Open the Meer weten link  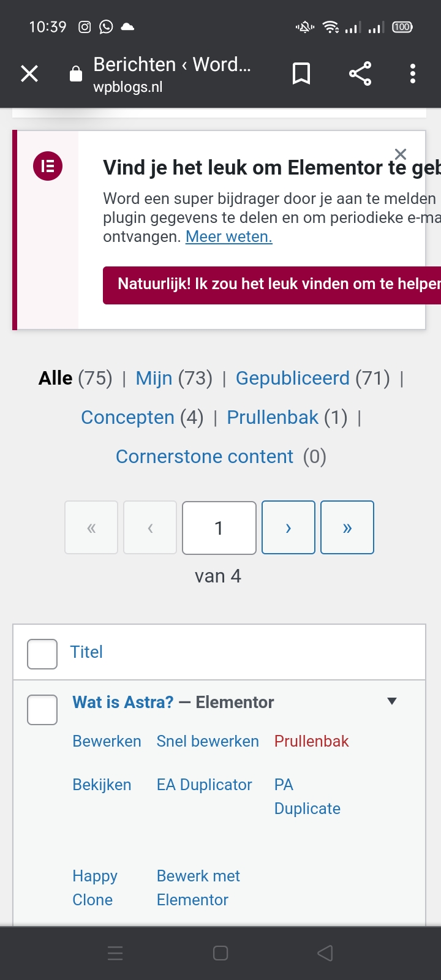pos(229,236)
